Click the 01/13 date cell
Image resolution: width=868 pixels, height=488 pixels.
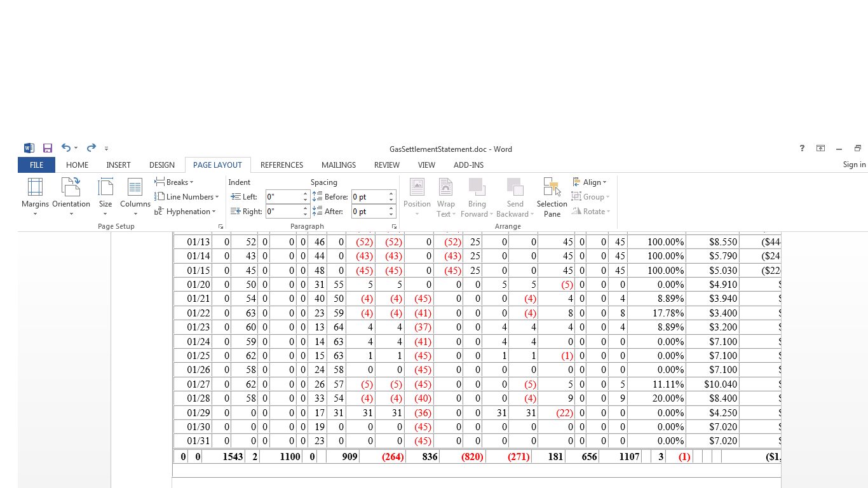tap(198, 242)
